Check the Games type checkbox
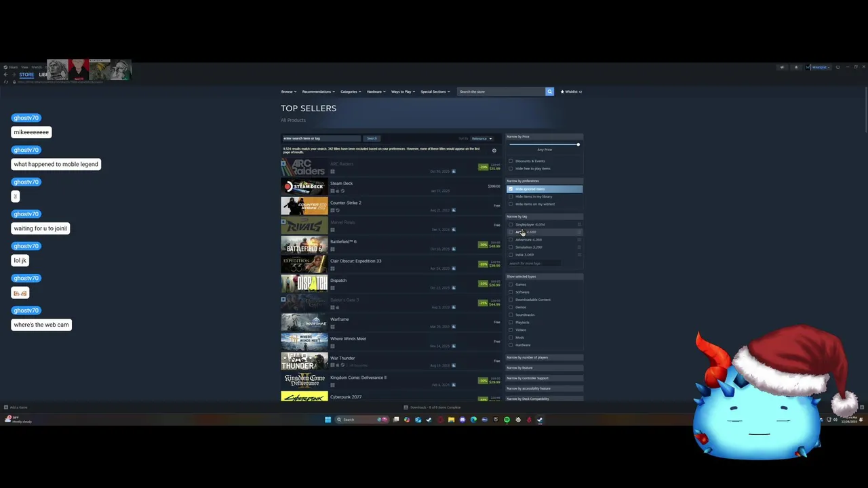 [511, 285]
